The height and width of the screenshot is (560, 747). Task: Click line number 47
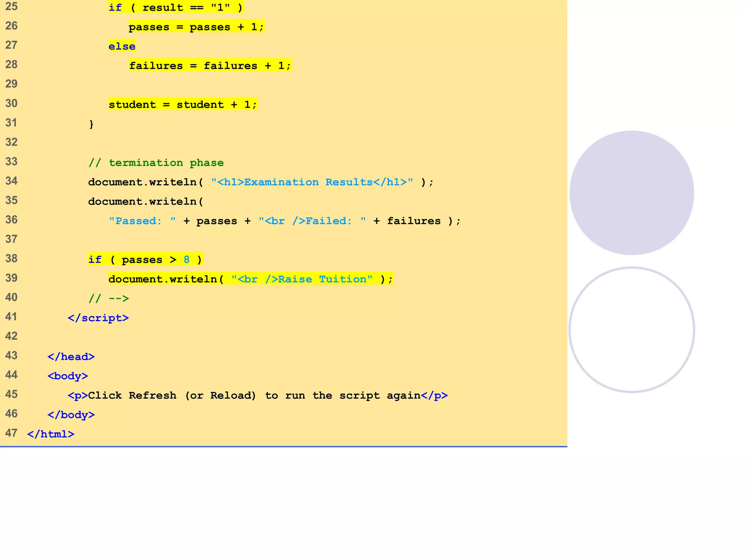(11, 433)
